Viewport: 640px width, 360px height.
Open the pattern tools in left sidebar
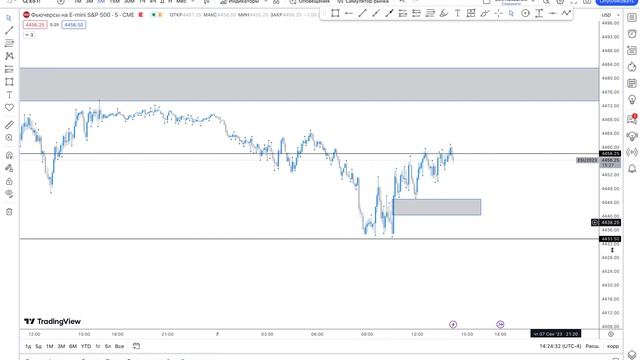point(9,56)
